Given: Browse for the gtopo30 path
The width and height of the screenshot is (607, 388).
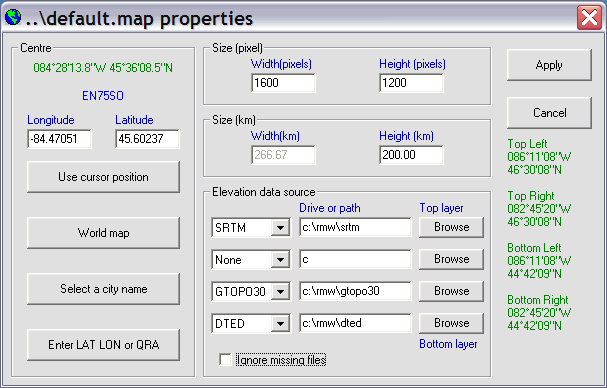Looking at the screenshot, I should (x=451, y=291).
